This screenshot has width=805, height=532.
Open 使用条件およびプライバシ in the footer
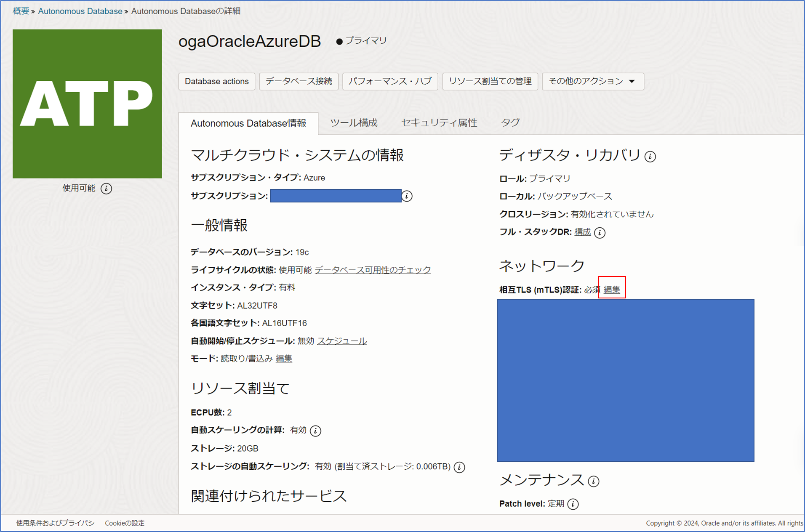click(55, 523)
